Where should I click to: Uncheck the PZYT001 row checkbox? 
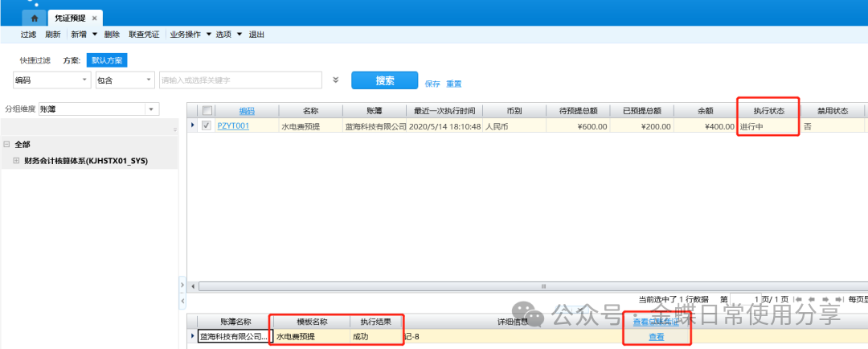point(207,125)
